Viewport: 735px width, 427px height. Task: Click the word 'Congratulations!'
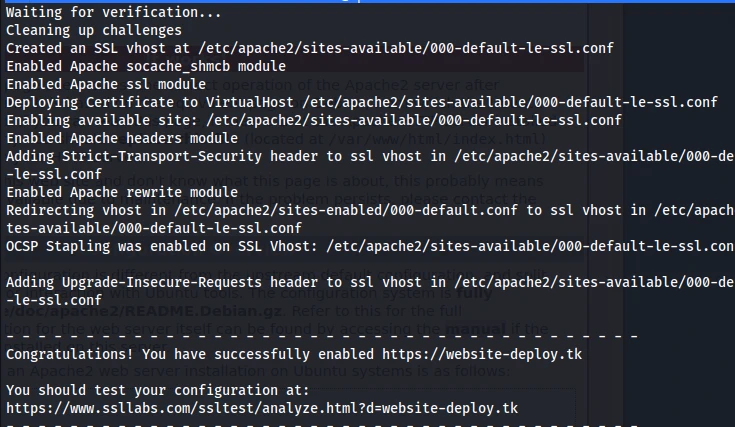click(72, 354)
